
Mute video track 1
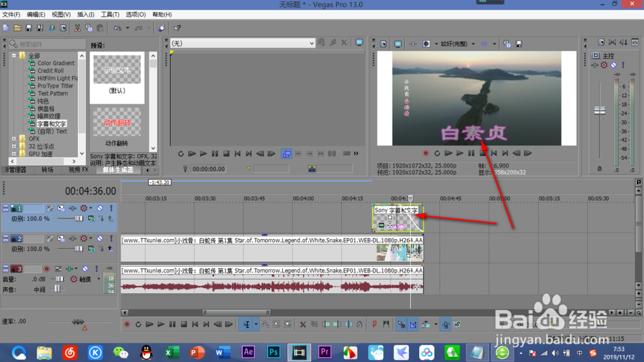pyautogui.click(x=100, y=208)
